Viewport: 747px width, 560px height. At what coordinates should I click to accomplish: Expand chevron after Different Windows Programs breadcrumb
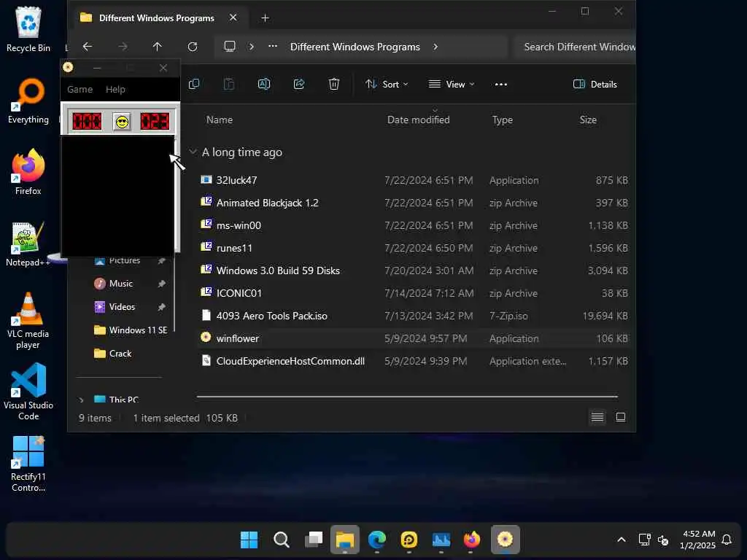pos(436,47)
